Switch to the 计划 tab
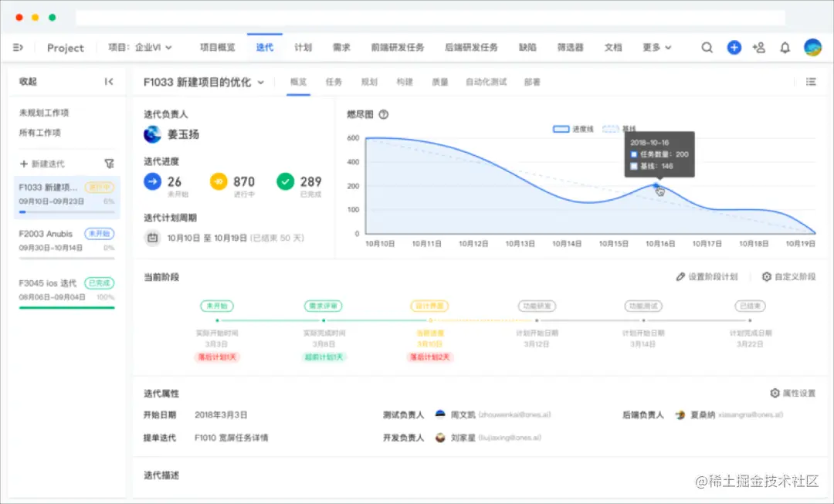This screenshot has width=834, height=504. (x=303, y=47)
